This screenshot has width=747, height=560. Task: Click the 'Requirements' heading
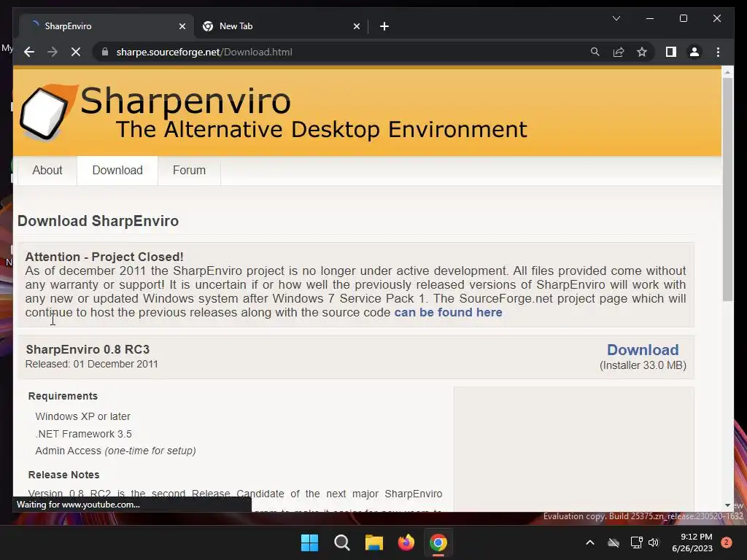click(x=63, y=396)
